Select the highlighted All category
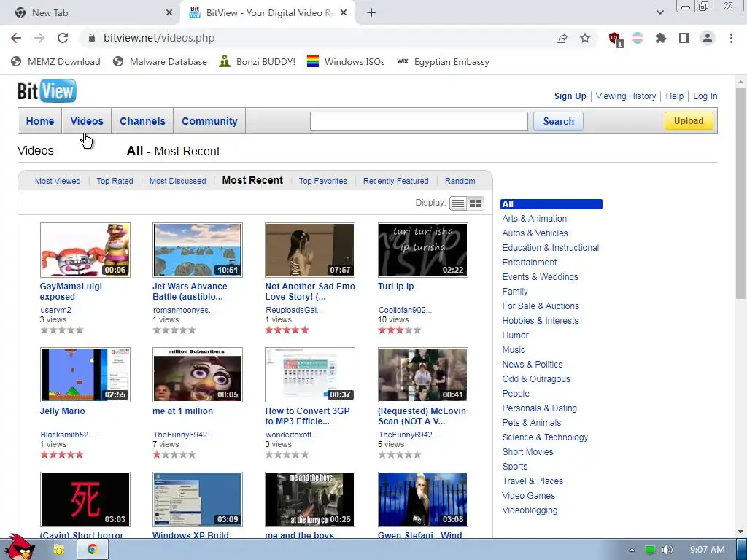Screen dimensions: 747x560 click(551, 204)
